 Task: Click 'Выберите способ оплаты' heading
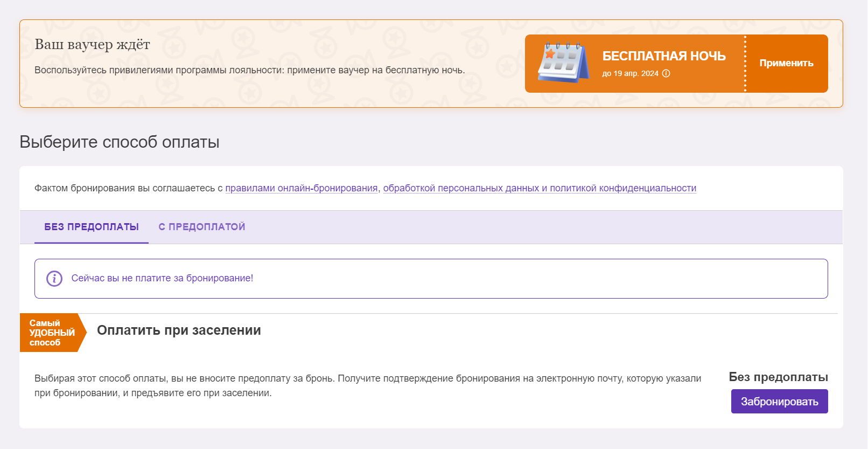click(x=120, y=142)
